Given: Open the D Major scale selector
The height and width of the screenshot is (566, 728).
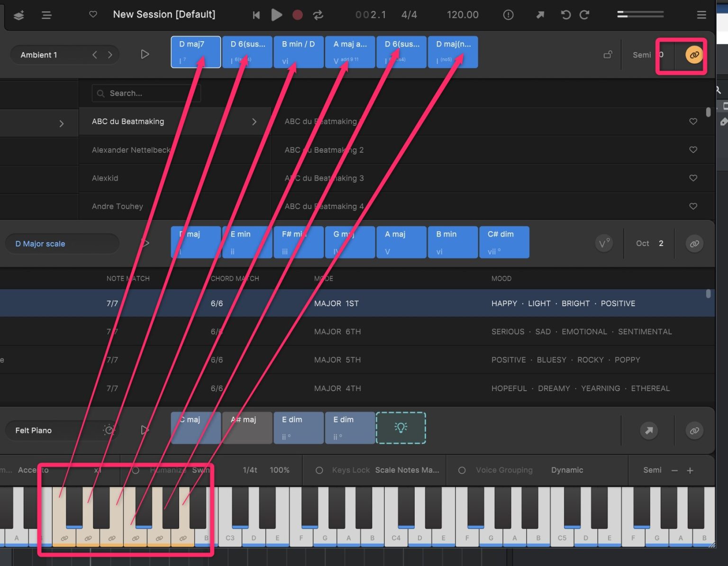Looking at the screenshot, I should (62, 243).
